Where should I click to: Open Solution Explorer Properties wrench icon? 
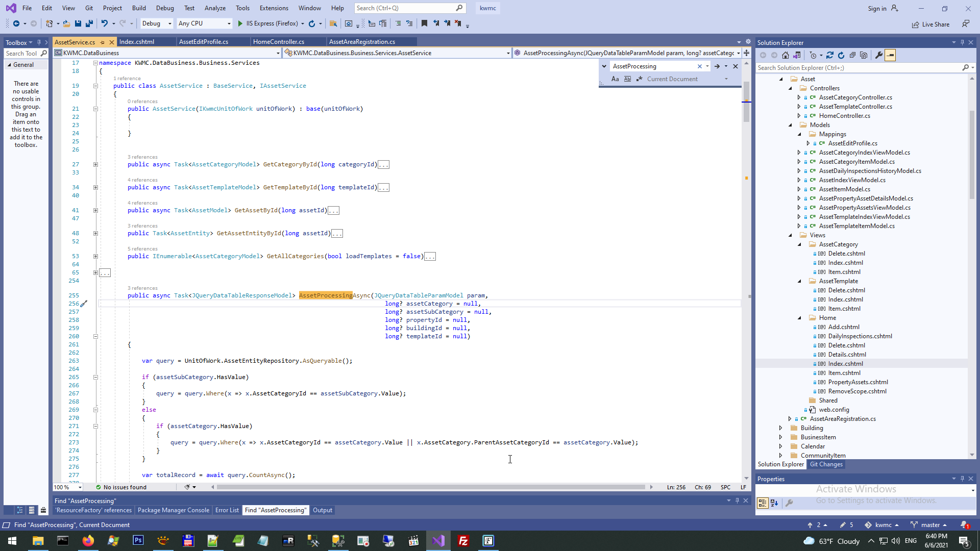coord(878,55)
